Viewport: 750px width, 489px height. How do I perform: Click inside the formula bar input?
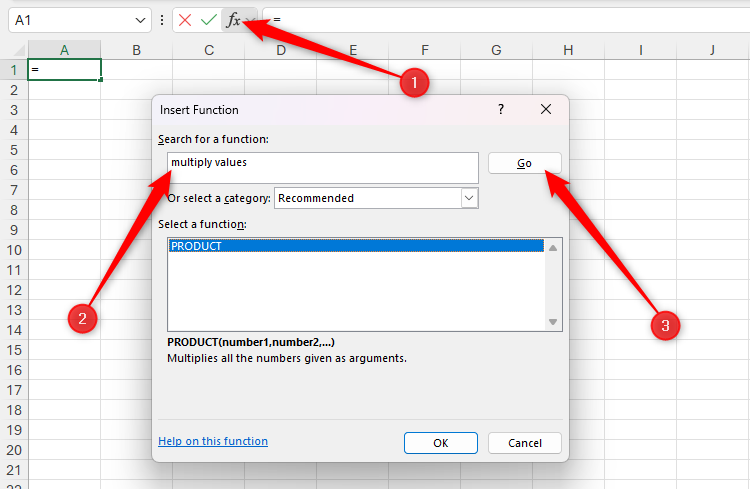point(507,20)
